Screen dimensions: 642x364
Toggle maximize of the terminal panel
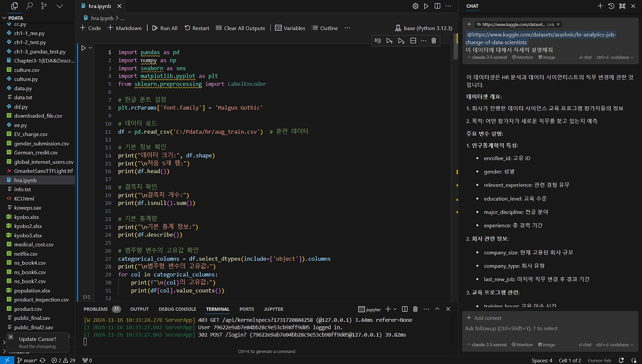[437, 309]
